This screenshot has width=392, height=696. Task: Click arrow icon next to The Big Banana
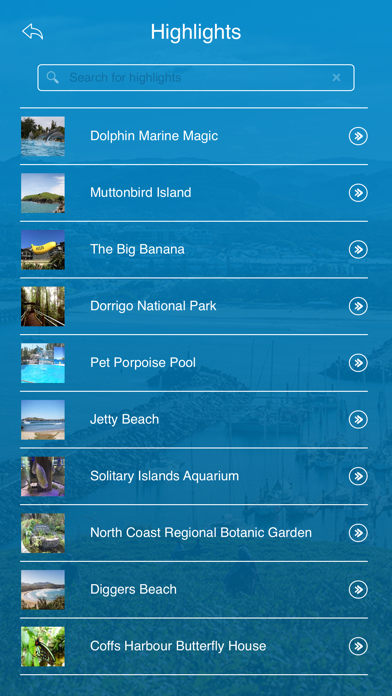[358, 249]
